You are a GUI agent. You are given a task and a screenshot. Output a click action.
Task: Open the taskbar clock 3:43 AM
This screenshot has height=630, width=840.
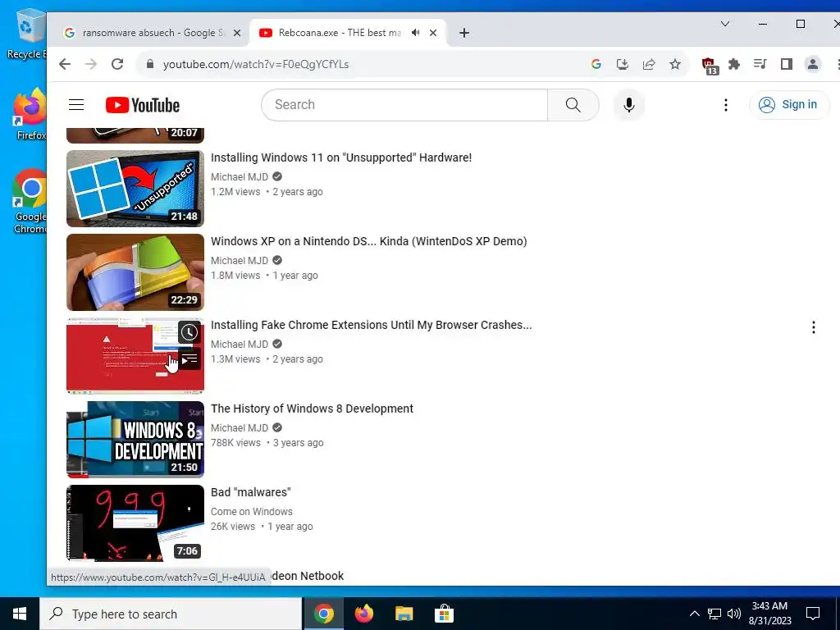(x=769, y=614)
